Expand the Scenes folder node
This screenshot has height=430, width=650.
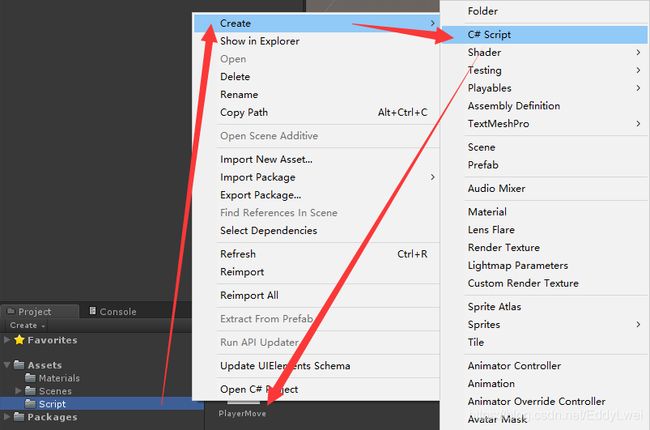(x=18, y=391)
